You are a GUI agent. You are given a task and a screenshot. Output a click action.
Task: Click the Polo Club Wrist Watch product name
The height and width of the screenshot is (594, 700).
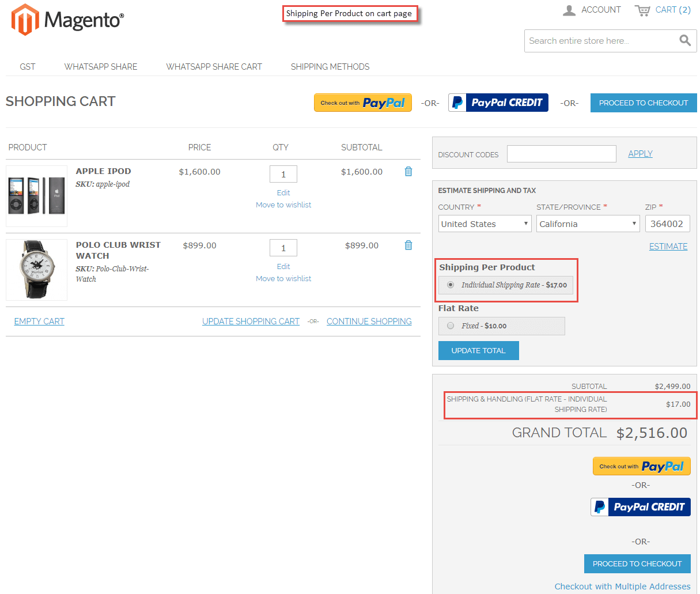point(118,250)
